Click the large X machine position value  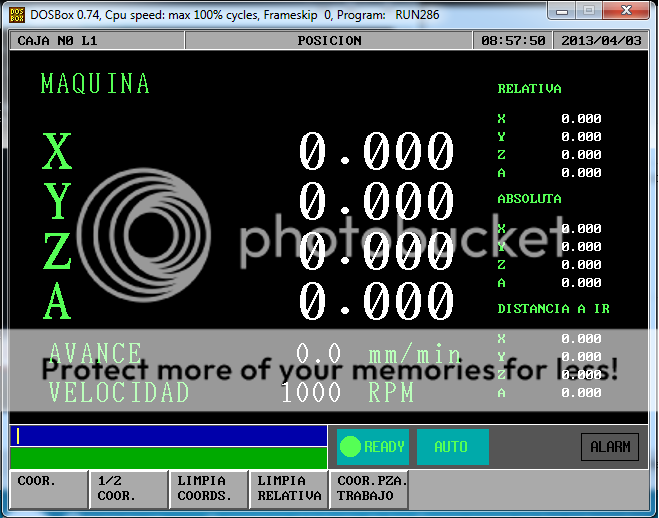pyautogui.click(x=376, y=153)
